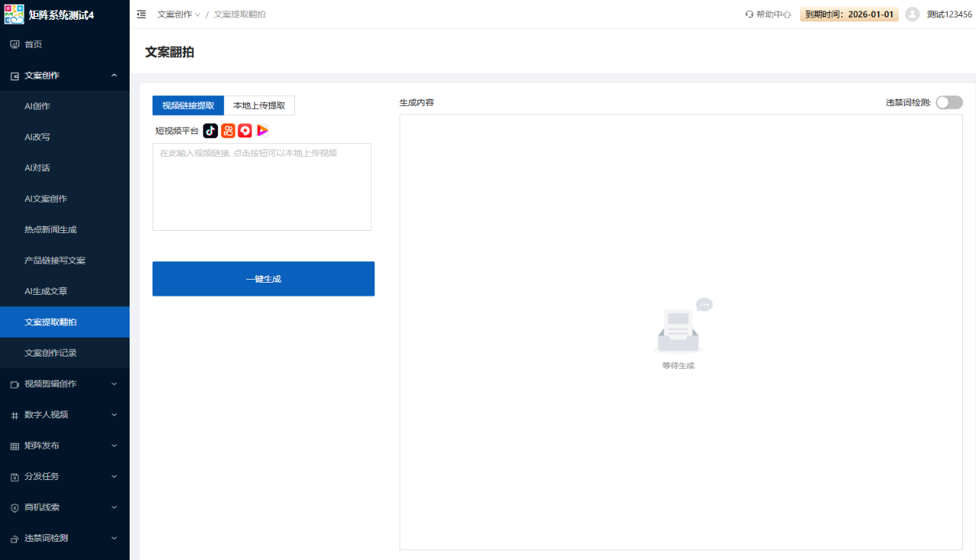Click the 矩阵系统测试4 logo icon
The width and height of the screenshot is (976, 560).
tap(14, 14)
